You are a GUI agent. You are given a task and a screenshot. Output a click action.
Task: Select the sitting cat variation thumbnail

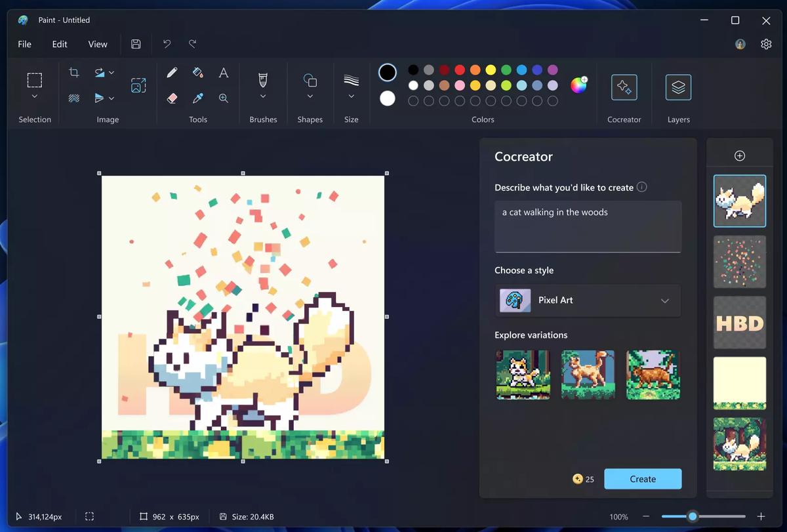pos(523,375)
